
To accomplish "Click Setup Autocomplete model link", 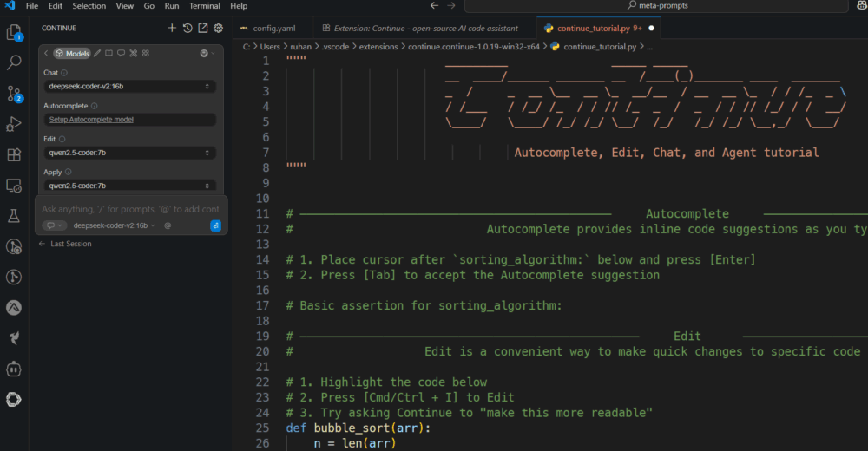I will point(91,120).
